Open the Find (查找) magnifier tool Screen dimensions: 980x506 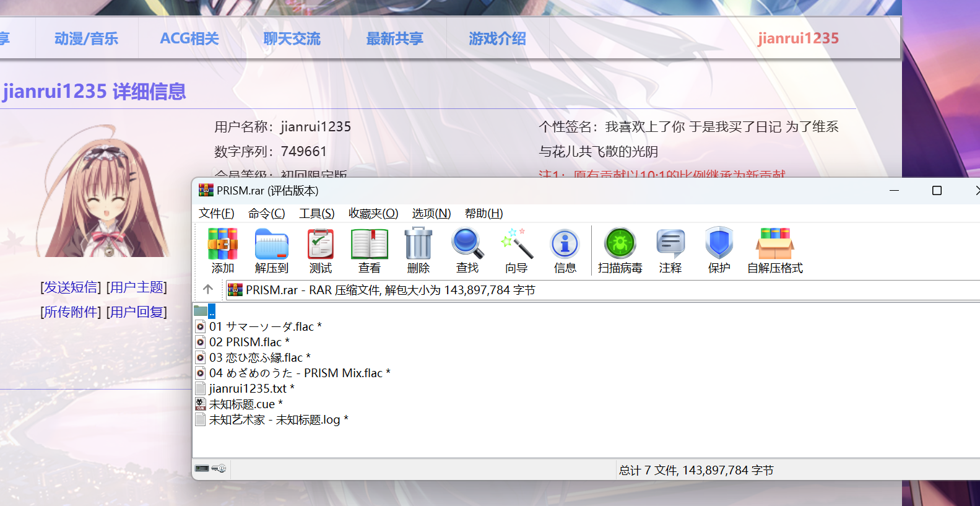(467, 251)
